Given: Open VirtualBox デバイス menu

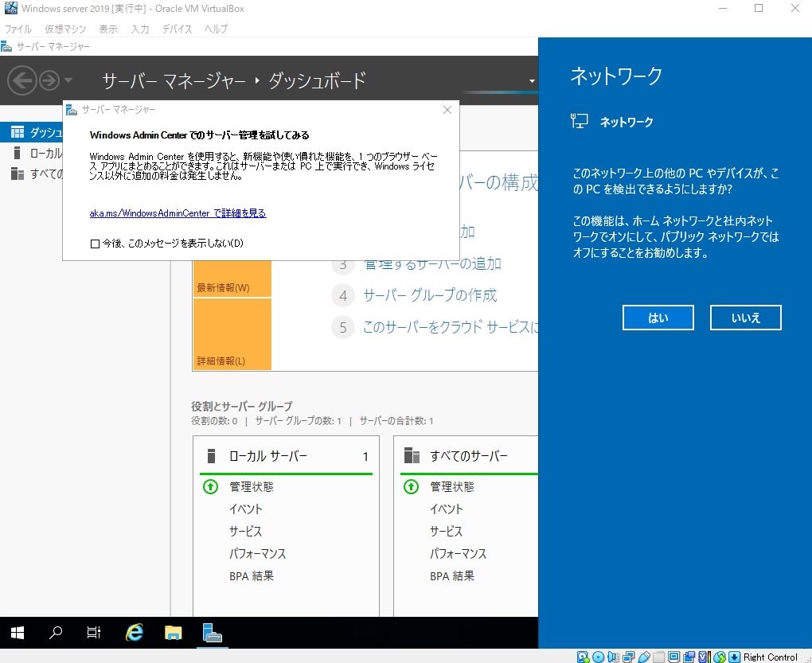Looking at the screenshot, I should point(177,29).
